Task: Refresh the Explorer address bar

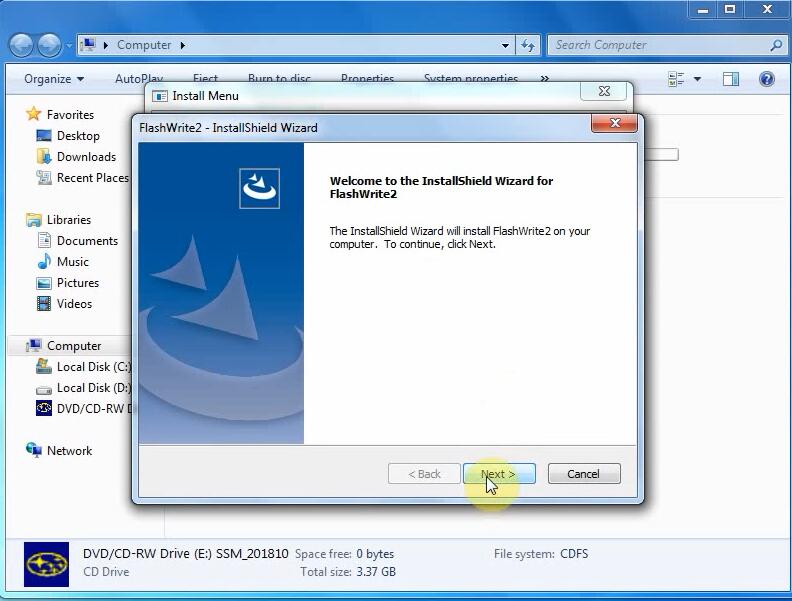Action: (528, 45)
